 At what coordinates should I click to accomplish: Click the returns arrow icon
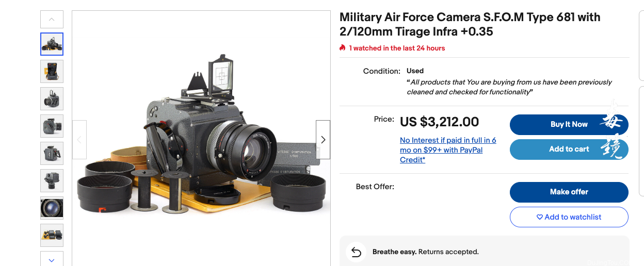[x=356, y=252]
